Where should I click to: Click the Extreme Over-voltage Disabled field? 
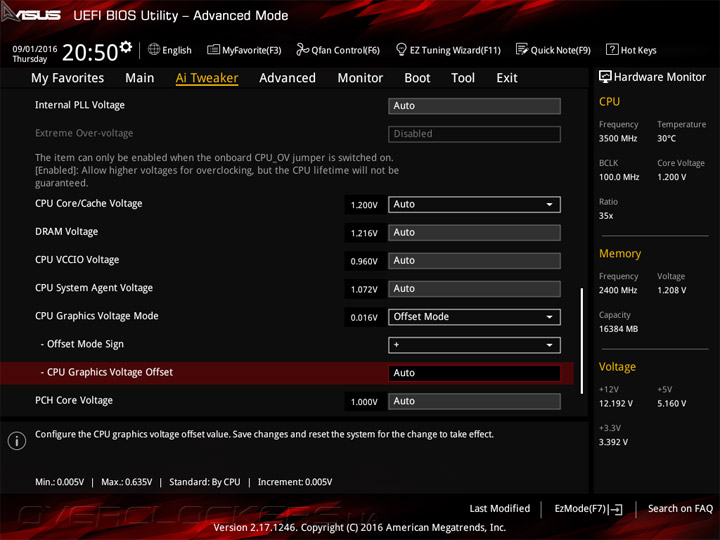click(x=474, y=134)
